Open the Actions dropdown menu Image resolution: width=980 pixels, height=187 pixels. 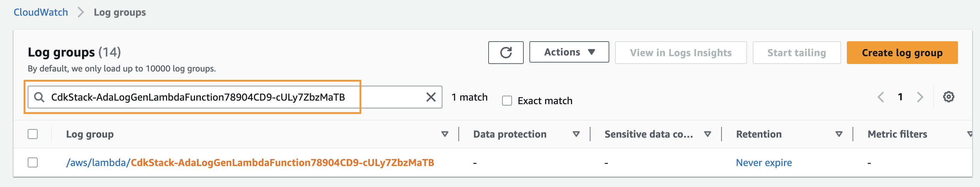(x=569, y=52)
